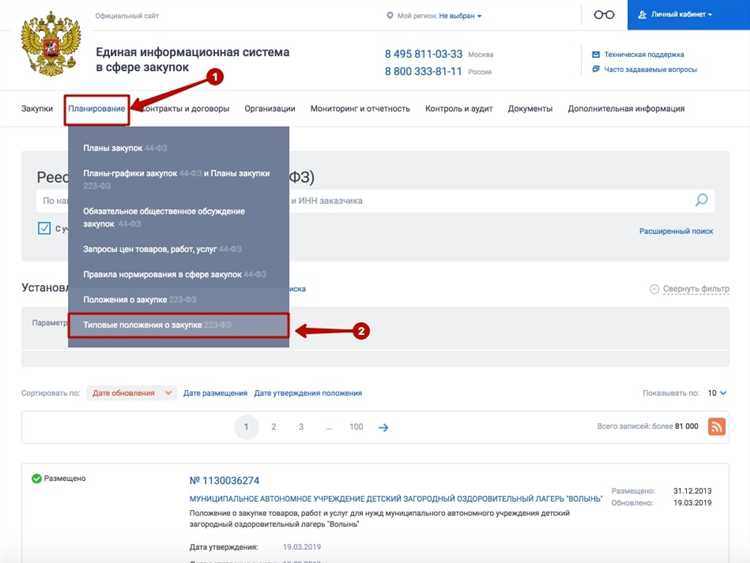Open accessibility glasses icon
This screenshot has height=563, width=750.
coord(604,15)
